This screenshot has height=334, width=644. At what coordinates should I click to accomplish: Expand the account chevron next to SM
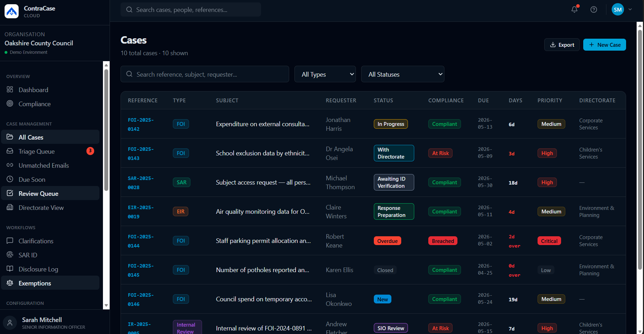630,9
